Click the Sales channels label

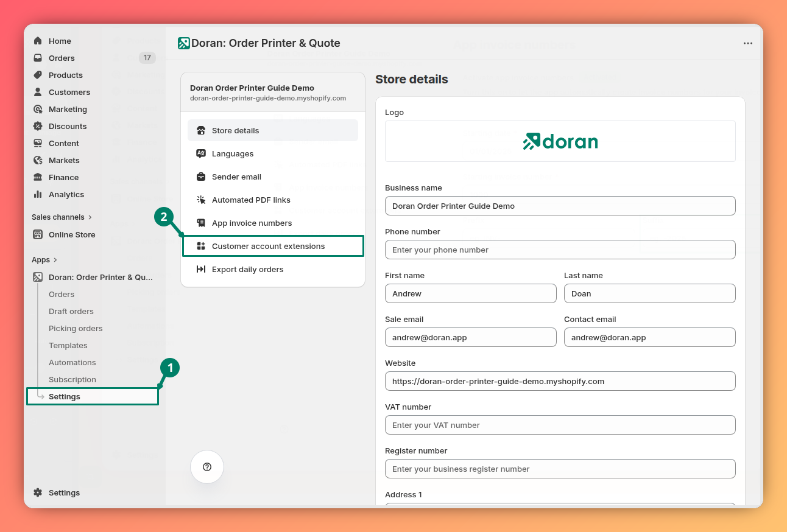[x=58, y=217]
